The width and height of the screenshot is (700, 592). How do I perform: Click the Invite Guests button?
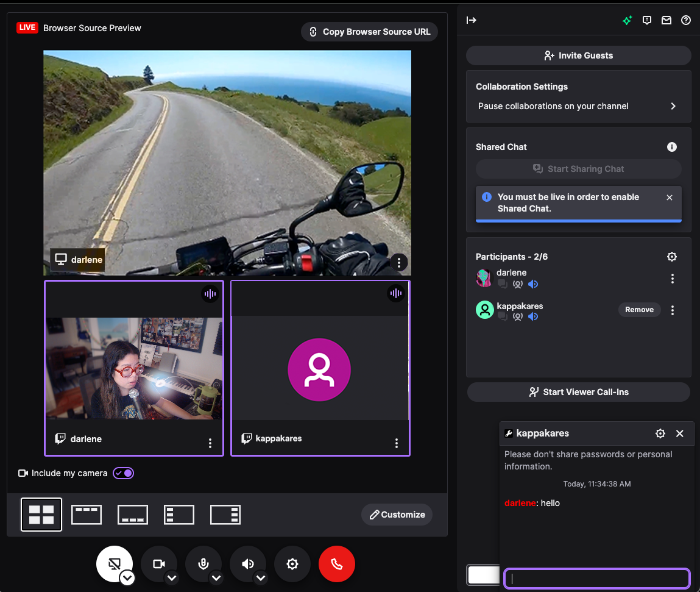coord(578,55)
